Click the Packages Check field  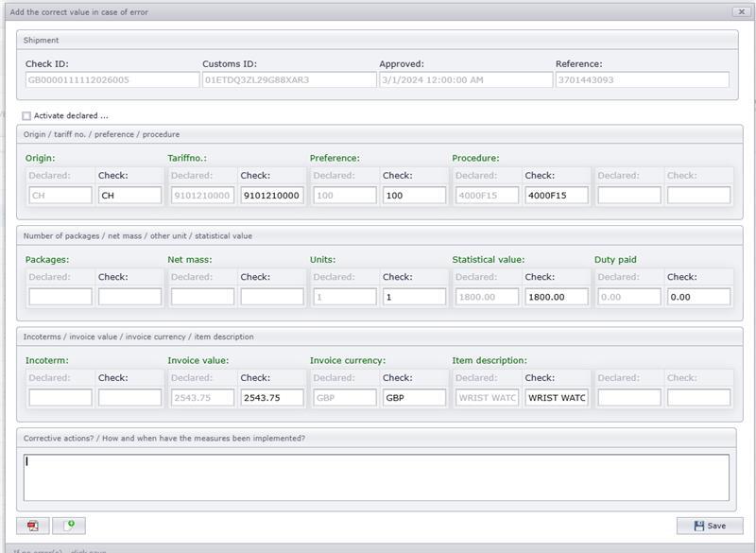129,297
